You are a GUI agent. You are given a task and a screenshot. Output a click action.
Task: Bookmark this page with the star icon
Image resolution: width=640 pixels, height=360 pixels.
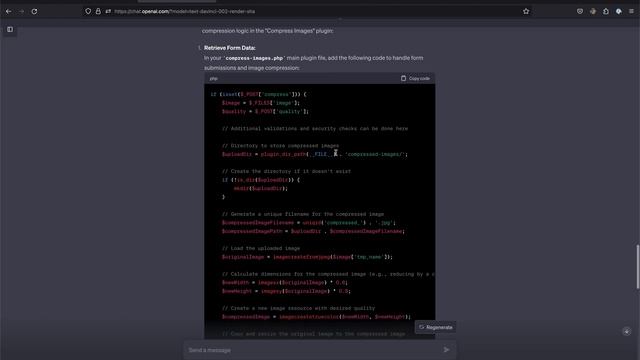tap(526, 11)
